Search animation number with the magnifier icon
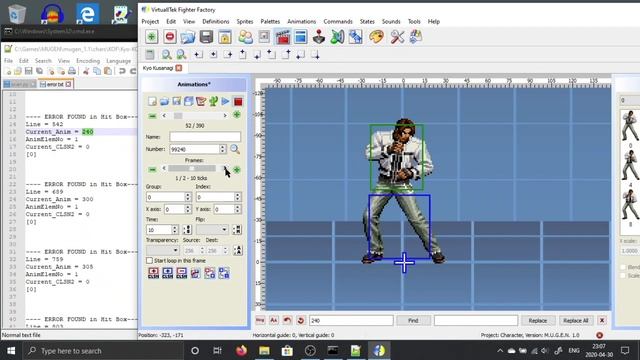This screenshot has width=640, height=360. [235, 149]
